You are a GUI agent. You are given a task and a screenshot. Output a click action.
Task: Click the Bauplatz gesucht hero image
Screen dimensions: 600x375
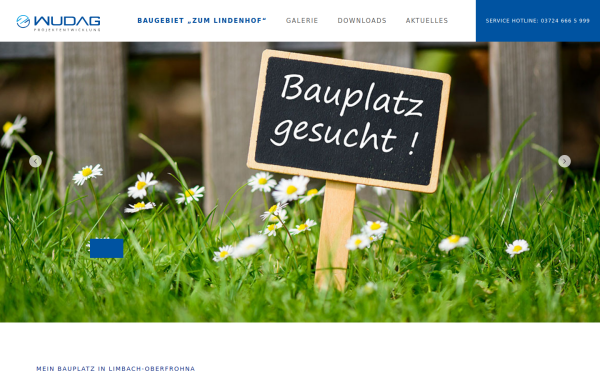pyautogui.click(x=300, y=182)
